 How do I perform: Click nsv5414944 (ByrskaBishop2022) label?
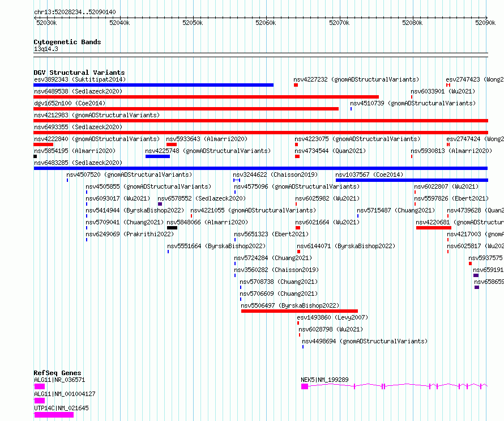point(135,210)
